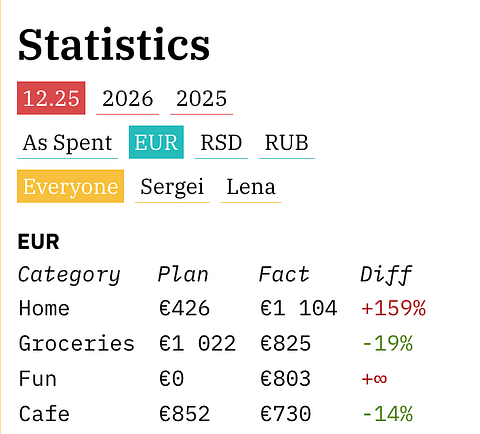480x434 pixels.
Task: Click the Cafe category row
Action: (216, 414)
